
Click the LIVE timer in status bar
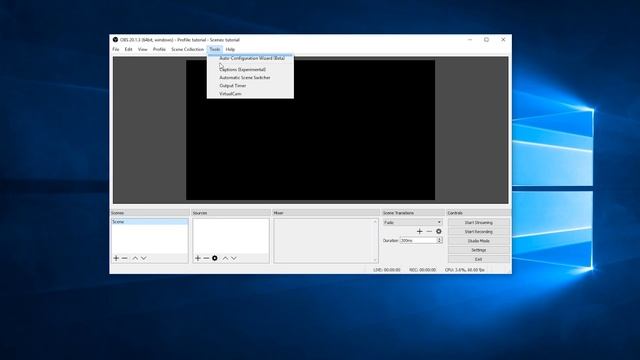coord(387,270)
